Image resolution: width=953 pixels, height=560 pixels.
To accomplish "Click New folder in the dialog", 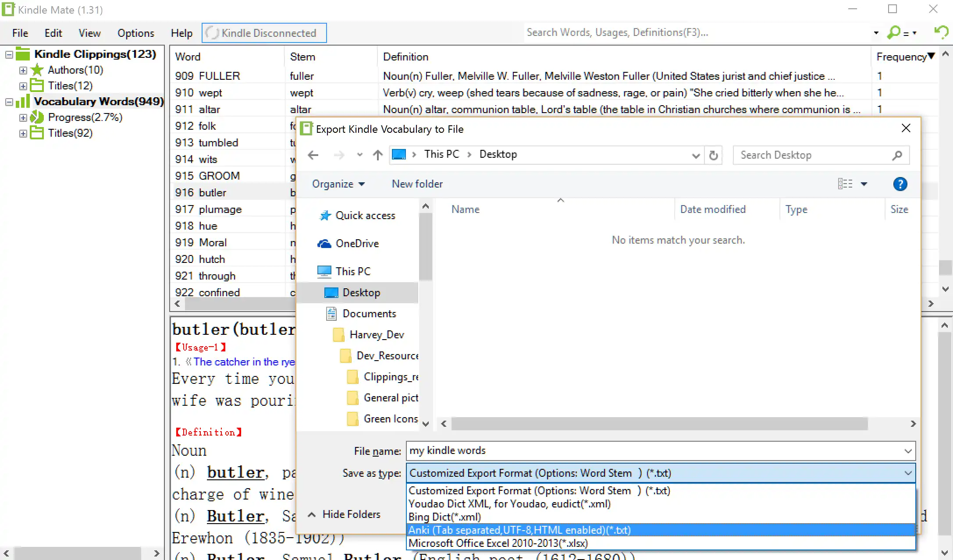I will [417, 184].
